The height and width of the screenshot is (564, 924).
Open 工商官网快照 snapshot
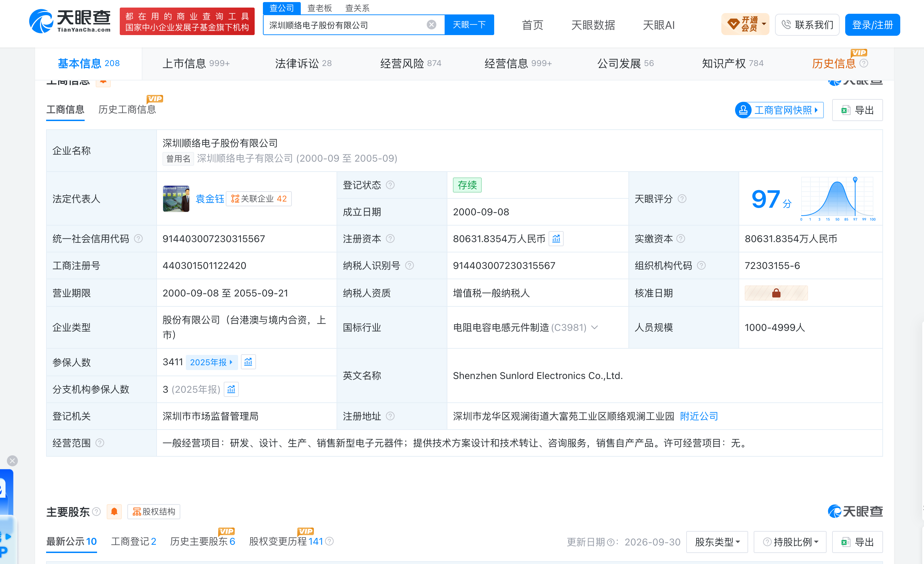[779, 110]
